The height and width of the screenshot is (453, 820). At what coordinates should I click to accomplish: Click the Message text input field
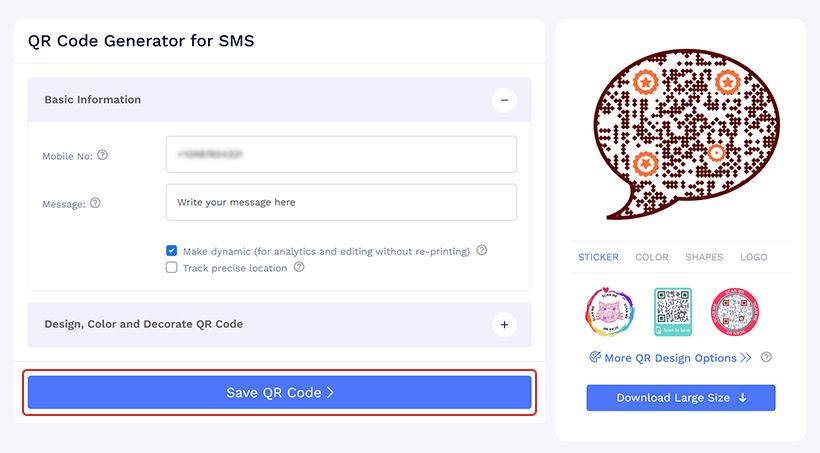[x=341, y=202]
